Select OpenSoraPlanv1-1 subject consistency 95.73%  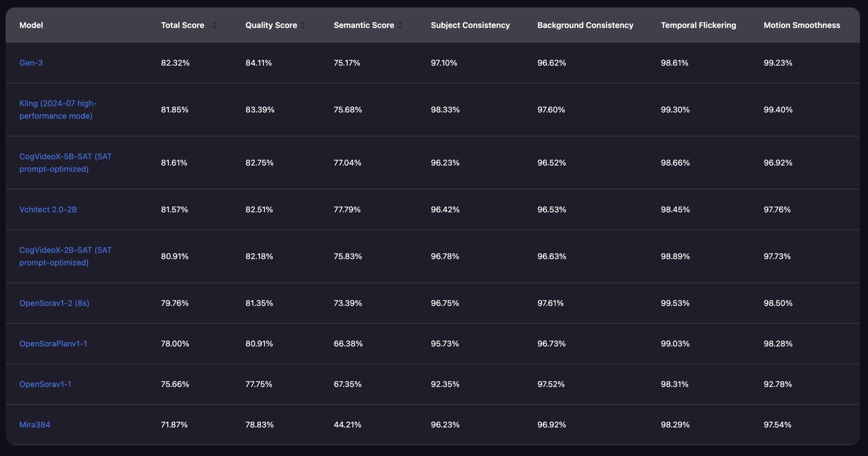pyautogui.click(x=445, y=344)
